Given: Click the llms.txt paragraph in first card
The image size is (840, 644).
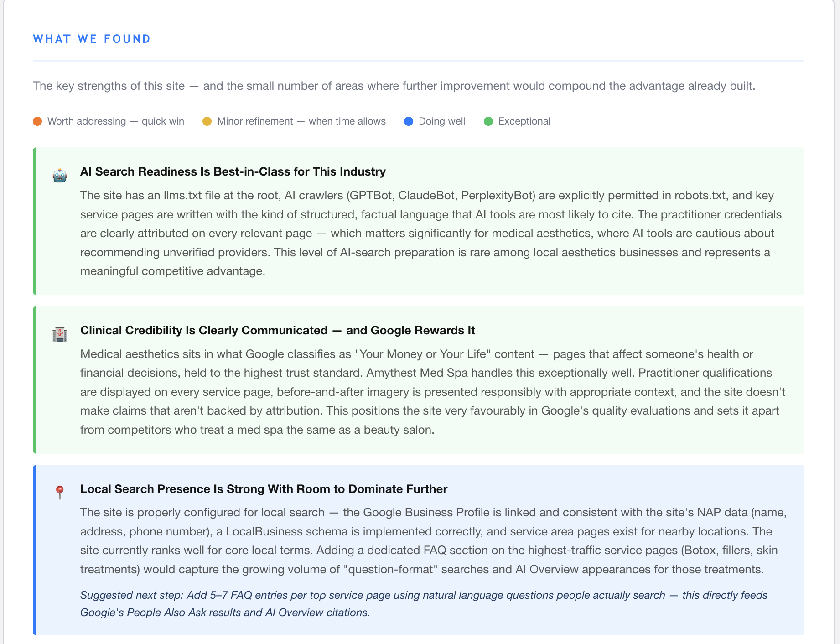Looking at the screenshot, I should [431, 234].
